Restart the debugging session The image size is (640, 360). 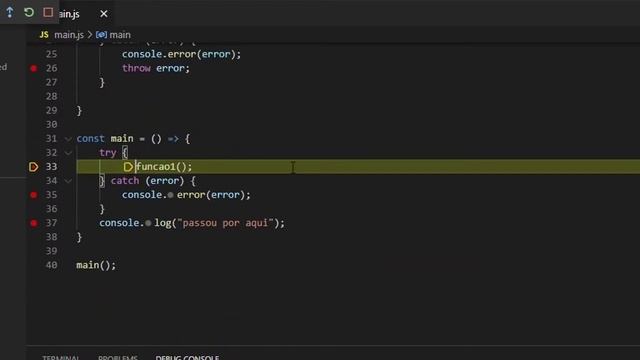click(29, 12)
